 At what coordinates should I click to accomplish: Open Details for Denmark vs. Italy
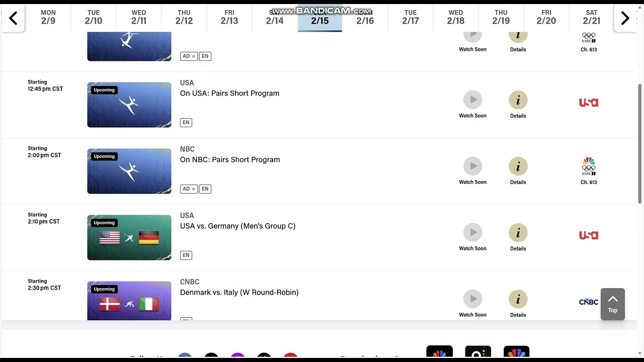(x=518, y=299)
